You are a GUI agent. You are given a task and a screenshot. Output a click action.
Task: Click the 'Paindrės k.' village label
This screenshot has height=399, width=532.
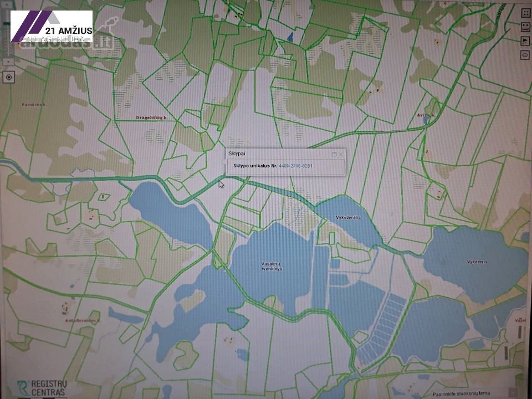(34, 105)
